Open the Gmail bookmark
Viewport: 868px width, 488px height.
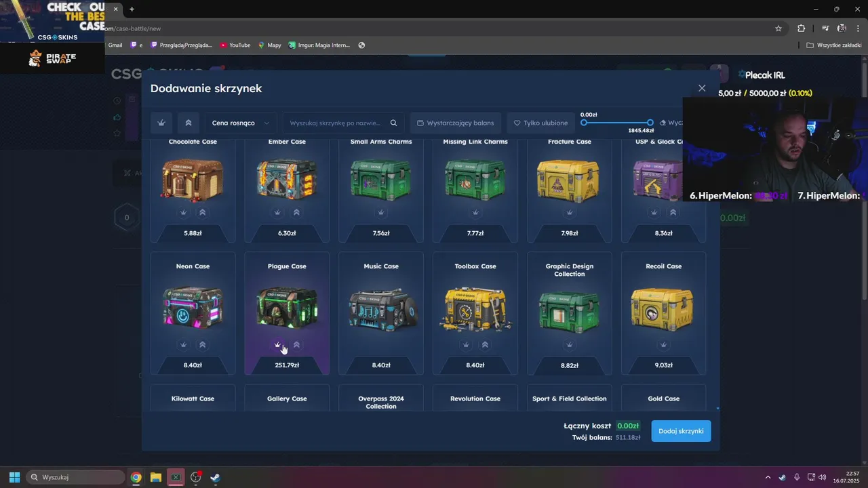pyautogui.click(x=115, y=45)
